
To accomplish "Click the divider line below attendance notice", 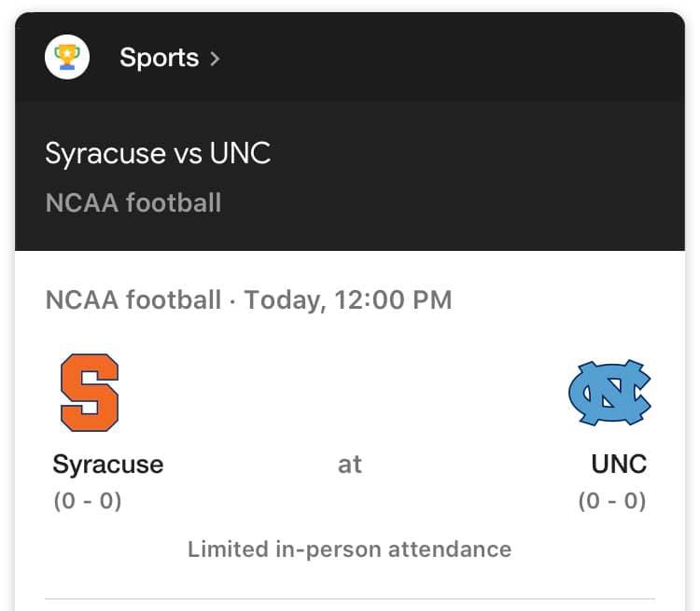I will [349, 599].
